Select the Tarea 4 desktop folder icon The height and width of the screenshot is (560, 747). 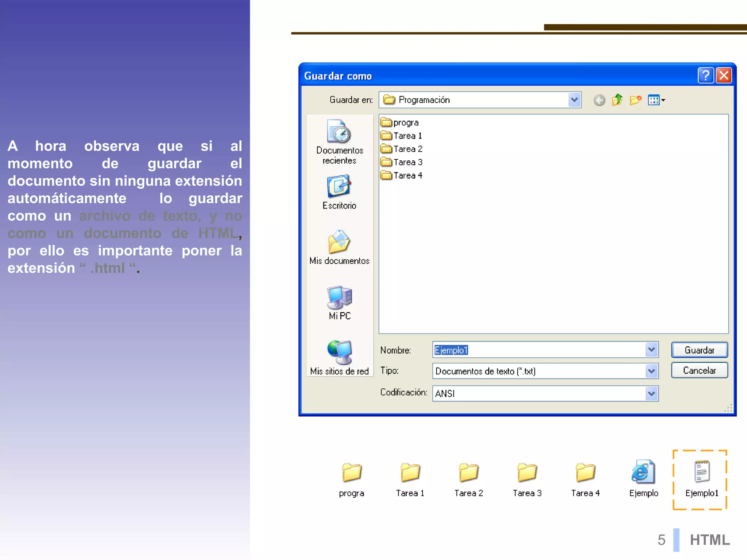(585, 480)
